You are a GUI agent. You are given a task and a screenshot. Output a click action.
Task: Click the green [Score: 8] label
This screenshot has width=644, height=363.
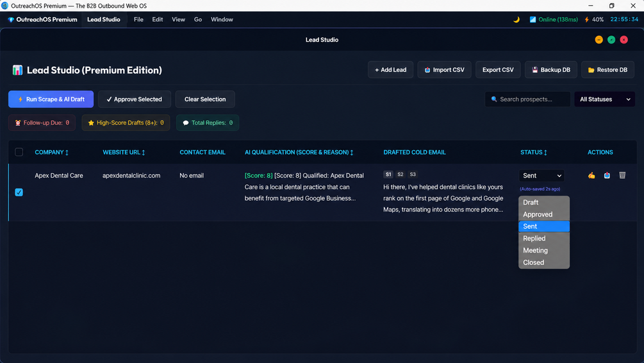pyautogui.click(x=258, y=176)
